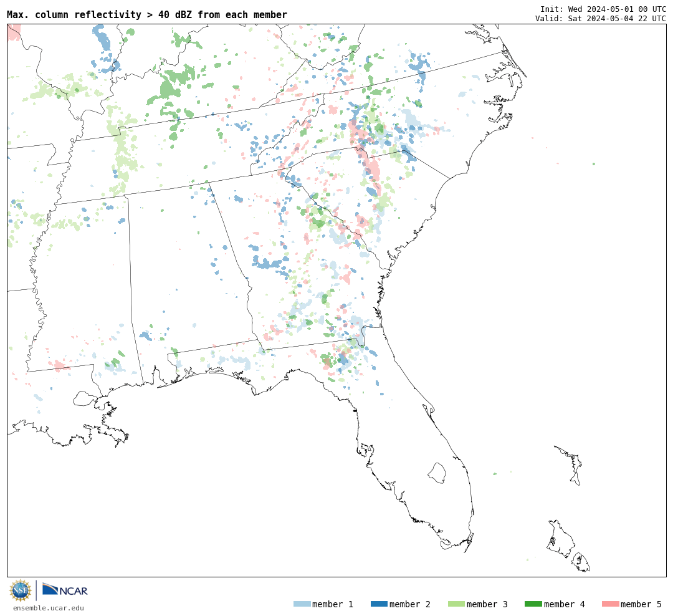Image resolution: width=673 pixels, height=616 pixels.
Task: Click the 'Valid: Sat 2024-05-04 22 UTC' text
Action: tap(601, 19)
